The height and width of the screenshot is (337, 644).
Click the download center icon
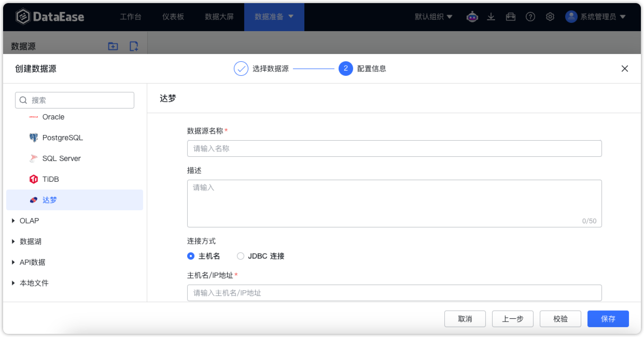[x=491, y=17]
